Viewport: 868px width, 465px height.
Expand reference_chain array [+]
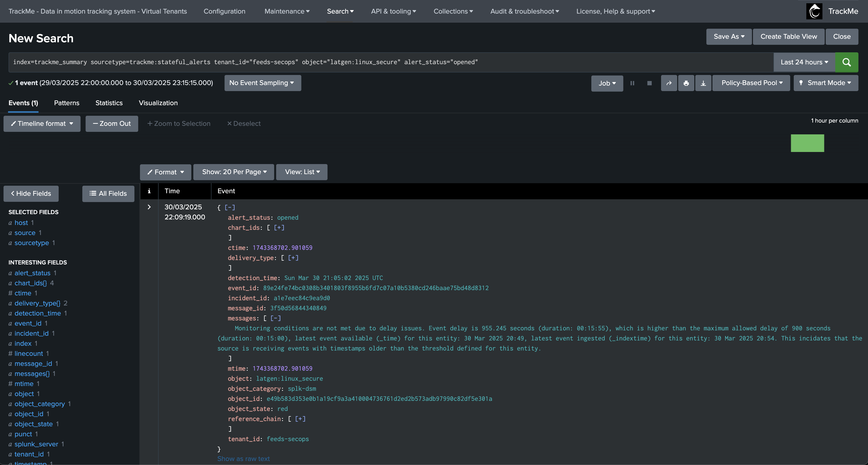[300, 419]
